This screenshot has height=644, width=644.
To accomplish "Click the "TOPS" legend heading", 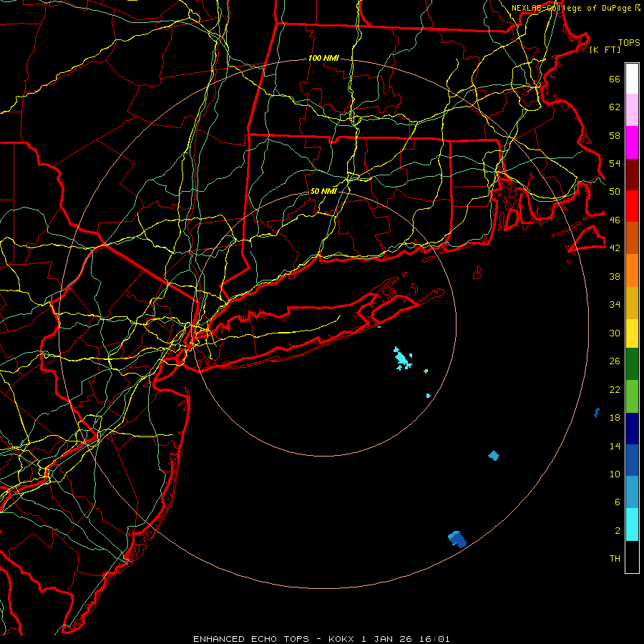I will (629, 43).
